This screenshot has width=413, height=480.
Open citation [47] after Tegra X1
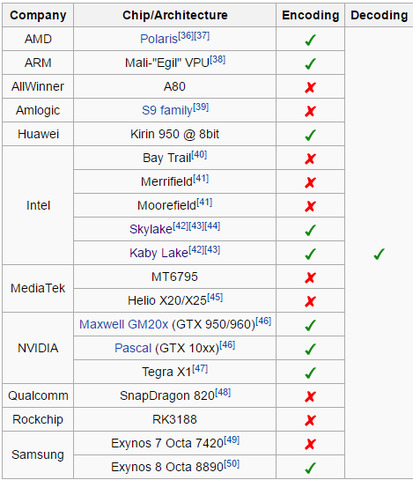click(200, 369)
